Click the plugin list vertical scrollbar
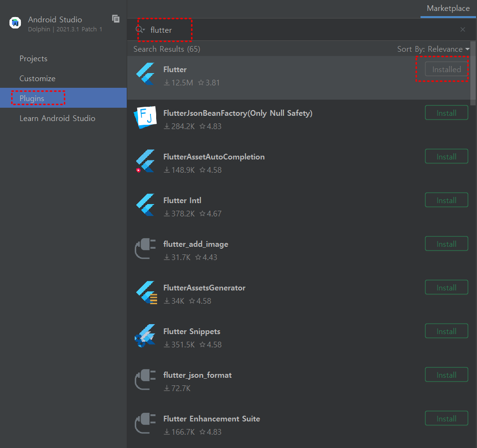Image resolution: width=477 pixels, height=448 pixels. point(473,74)
